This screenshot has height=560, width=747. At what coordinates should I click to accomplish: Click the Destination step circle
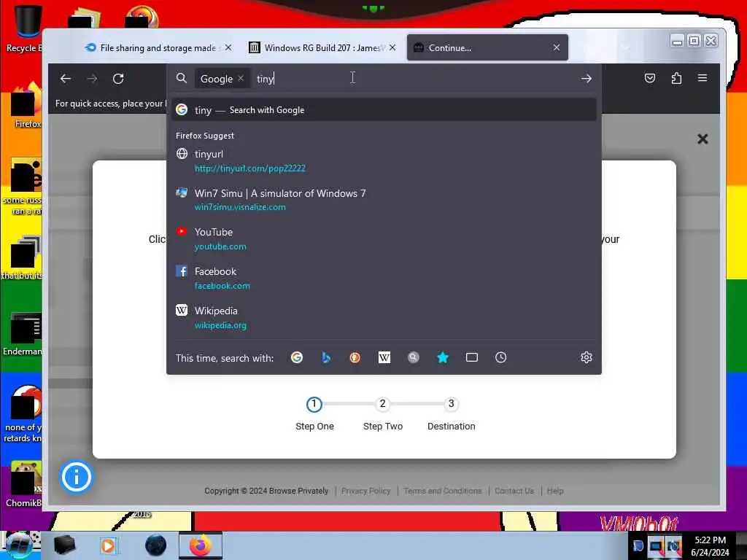coord(451,404)
